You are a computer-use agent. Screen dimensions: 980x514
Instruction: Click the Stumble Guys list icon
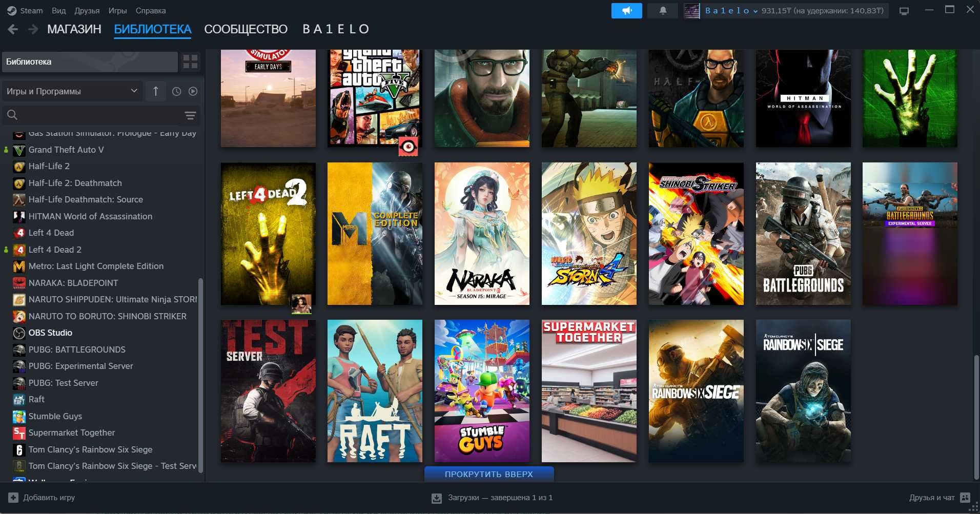pos(19,417)
